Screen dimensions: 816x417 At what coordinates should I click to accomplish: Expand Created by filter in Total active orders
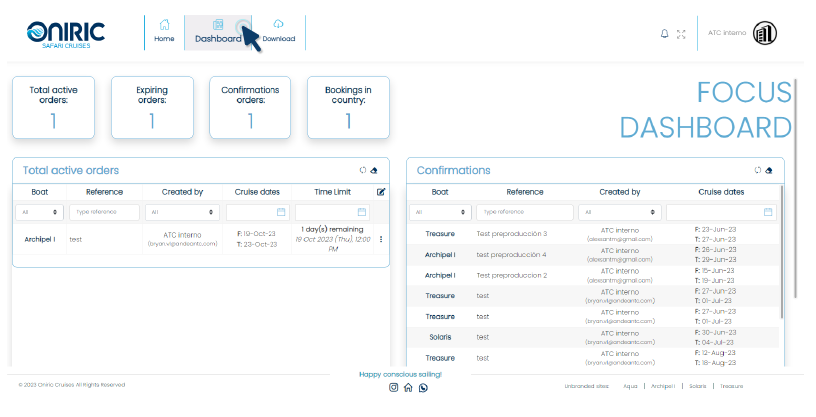pyautogui.click(x=182, y=212)
